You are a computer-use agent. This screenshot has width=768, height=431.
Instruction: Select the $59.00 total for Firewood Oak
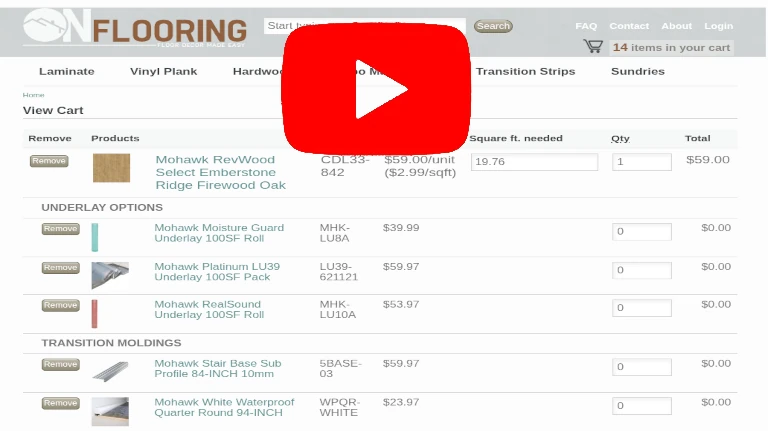coord(708,160)
